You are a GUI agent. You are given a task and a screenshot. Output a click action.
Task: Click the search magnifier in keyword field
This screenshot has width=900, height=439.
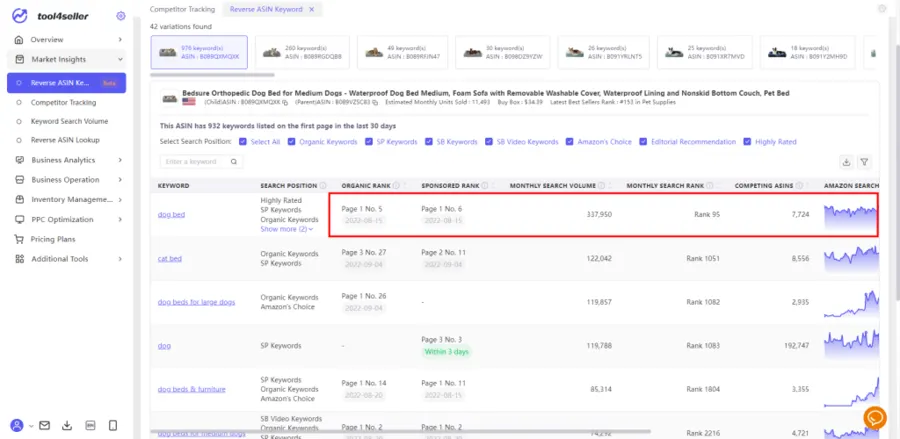point(234,162)
